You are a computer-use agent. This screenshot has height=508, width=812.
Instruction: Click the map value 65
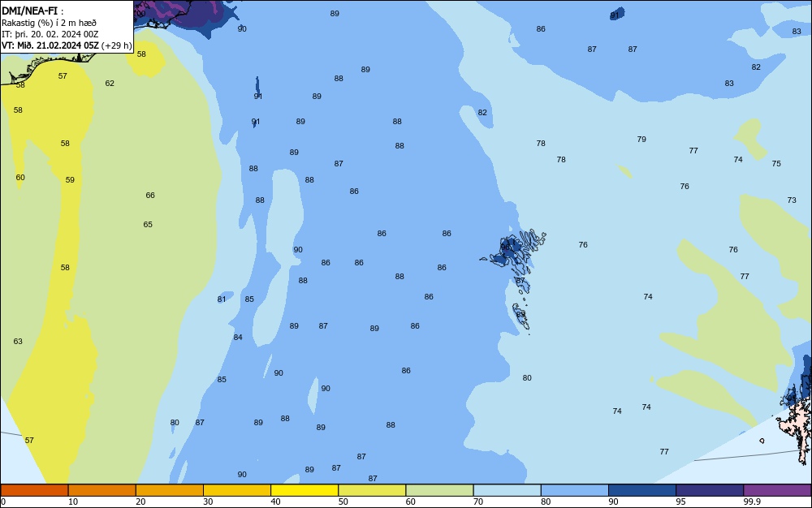(148, 225)
